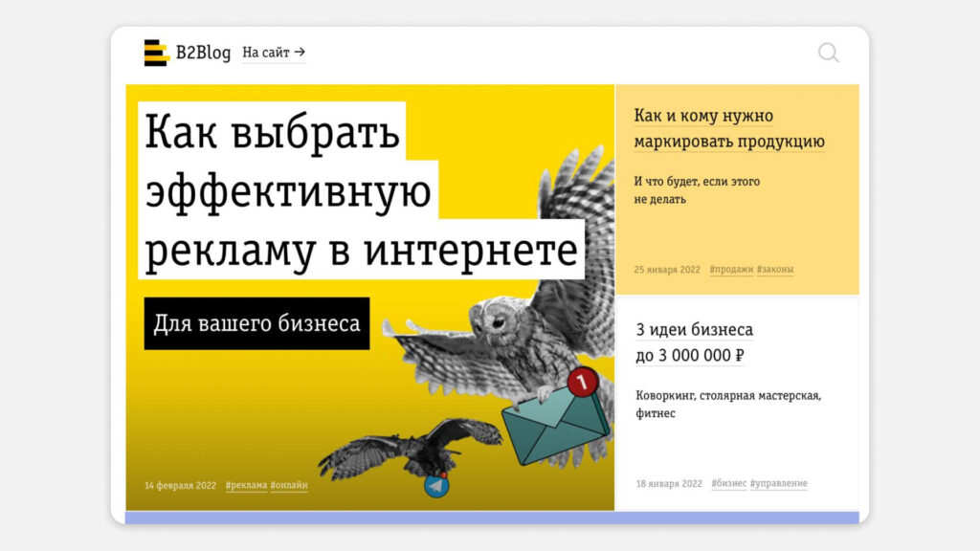
Task: Select the #бизнес tag
Action: point(728,483)
